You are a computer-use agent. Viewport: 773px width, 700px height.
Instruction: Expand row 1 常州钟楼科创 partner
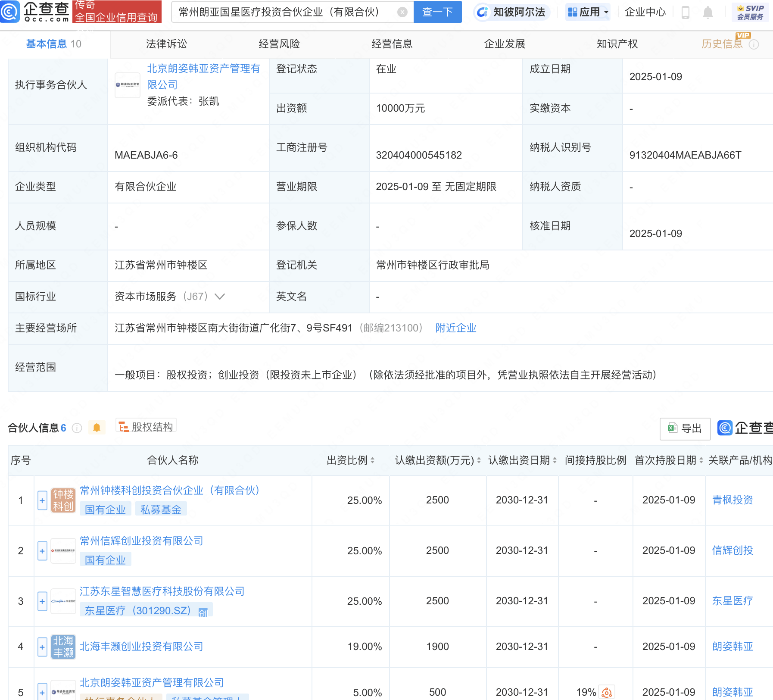pos(42,500)
